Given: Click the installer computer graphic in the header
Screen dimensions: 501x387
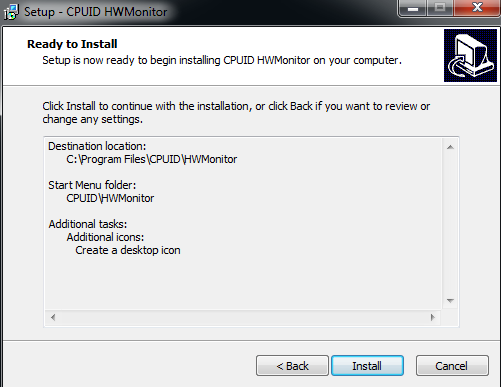Looking at the screenshot, I should click(x=470, y=55).
